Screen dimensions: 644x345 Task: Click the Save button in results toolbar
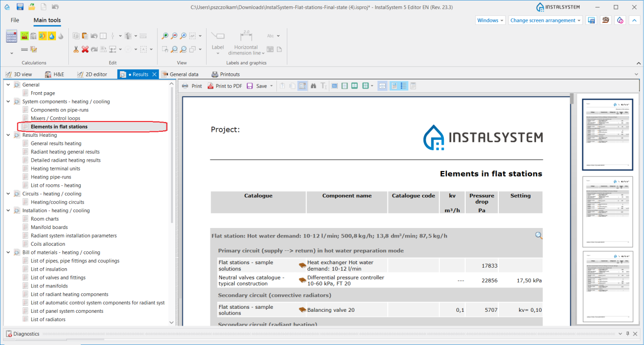(257, 86)
